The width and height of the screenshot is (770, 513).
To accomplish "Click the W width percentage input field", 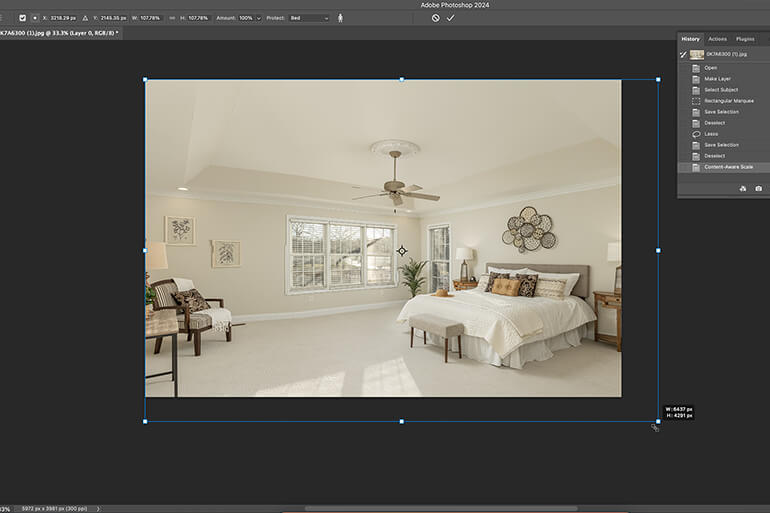I will tap(151, 18).
